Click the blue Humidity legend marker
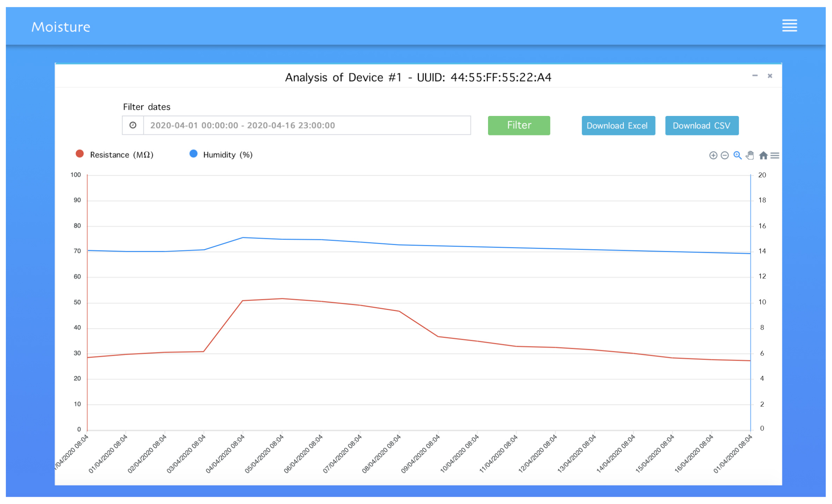Screen dimensions: 832x504 (193, 154)
